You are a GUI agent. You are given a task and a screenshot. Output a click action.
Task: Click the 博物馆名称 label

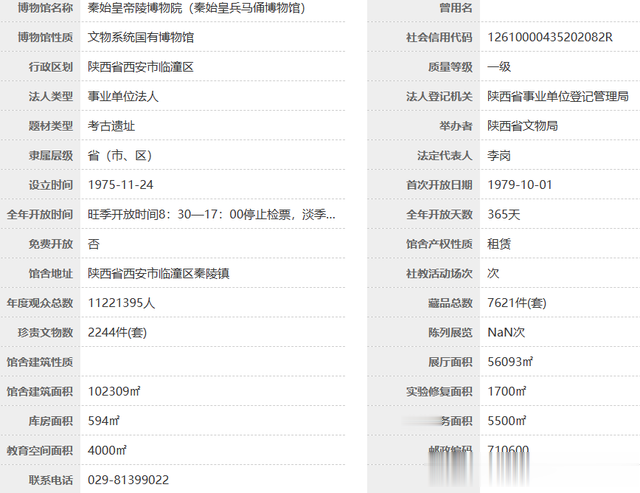coord(45,8)
